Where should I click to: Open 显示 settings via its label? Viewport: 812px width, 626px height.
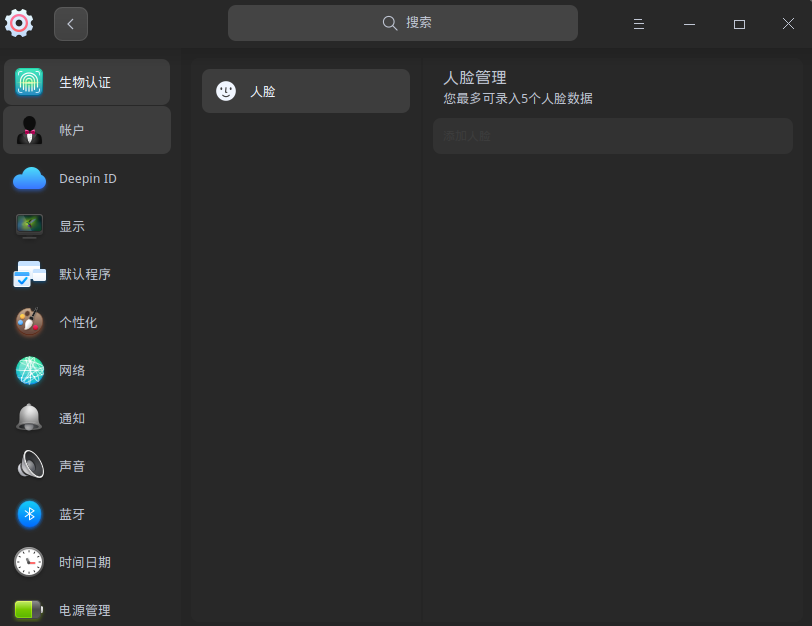tap(72, 226)
